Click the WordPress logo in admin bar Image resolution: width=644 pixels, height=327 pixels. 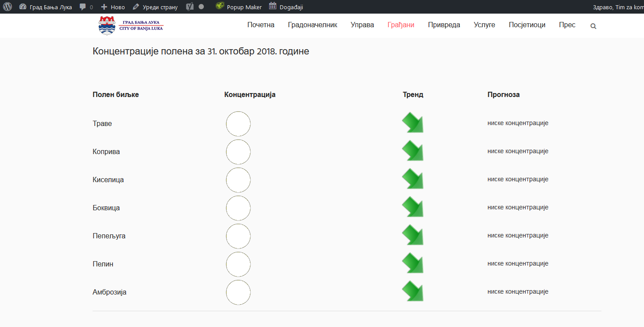[x=7, y=7]
